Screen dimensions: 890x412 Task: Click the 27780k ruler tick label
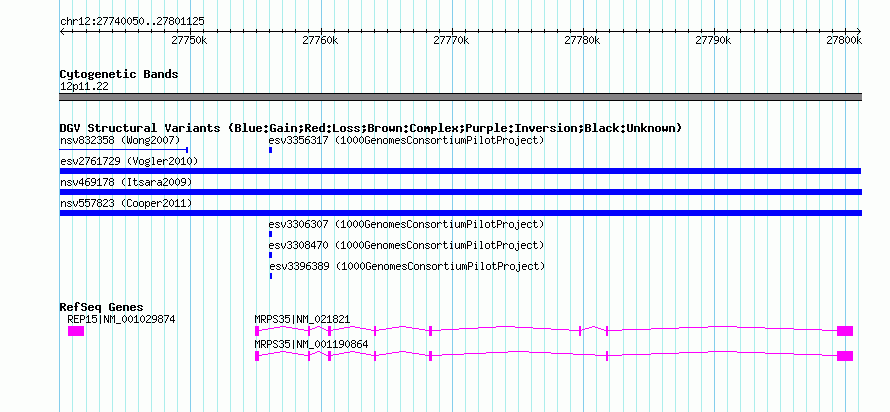click(x=582, y=40)
